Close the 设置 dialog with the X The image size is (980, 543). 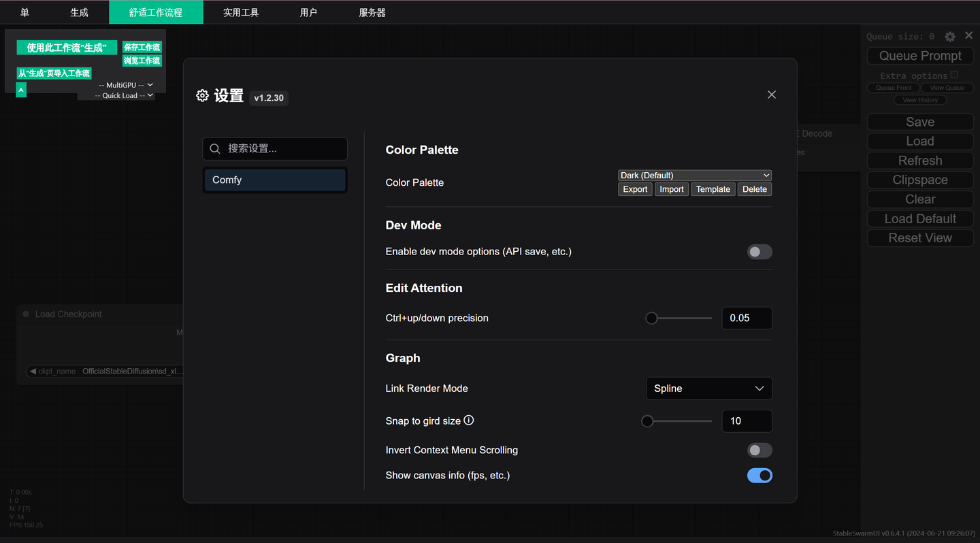[771, 95]
